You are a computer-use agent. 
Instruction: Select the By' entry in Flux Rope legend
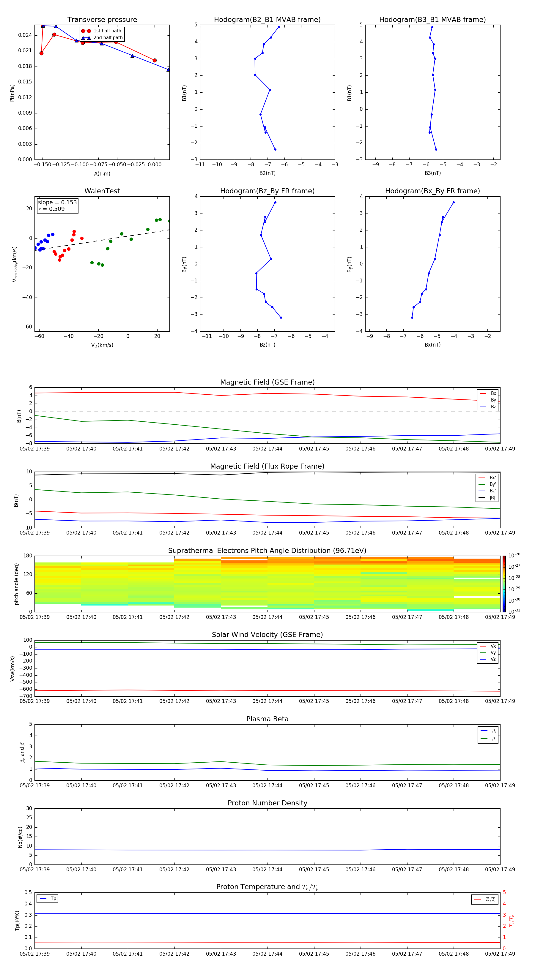[x=487, y=484]
